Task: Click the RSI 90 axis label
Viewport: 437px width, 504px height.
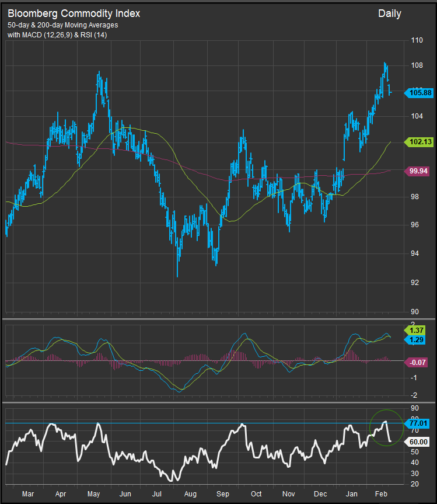Action: pos(415,408)
